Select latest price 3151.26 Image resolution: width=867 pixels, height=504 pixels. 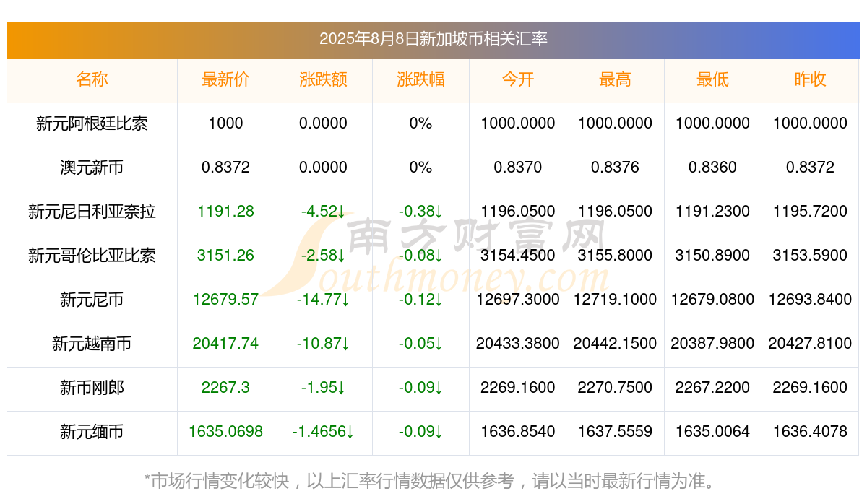pyautogui.click(x=225, y=256)
